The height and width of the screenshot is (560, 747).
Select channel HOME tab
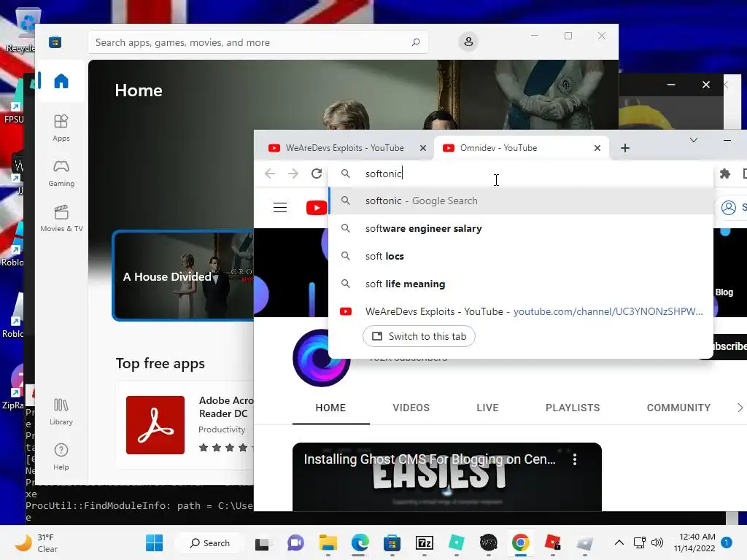pos(330,408)
